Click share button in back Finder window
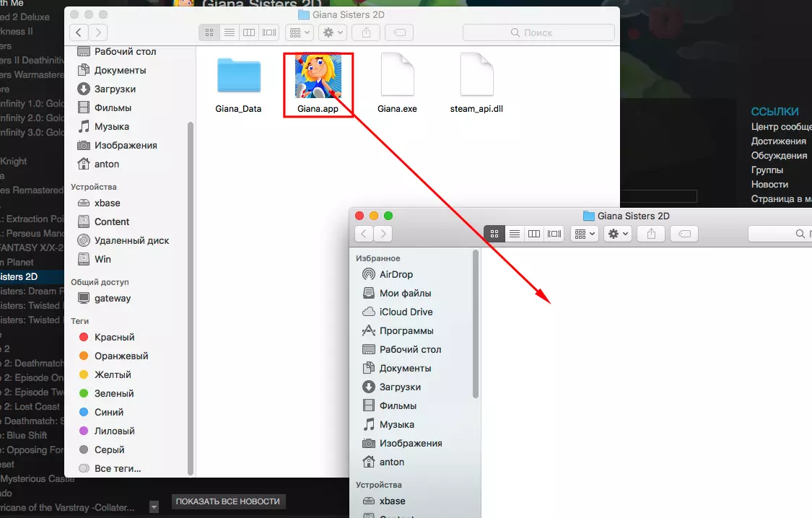Image resolution: width=812 pixels, height=518 pixels. (x=366, y=32)
